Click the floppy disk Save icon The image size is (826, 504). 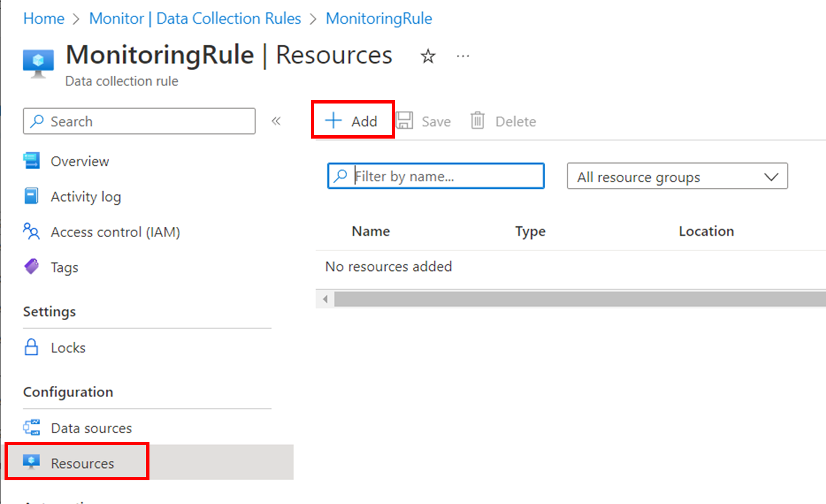tap(404, 120)
